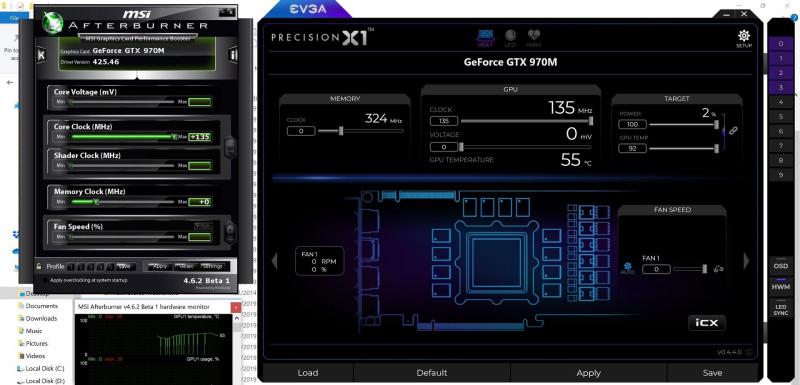Click the fan curve icon beside Fan 1 slider
Screen dimensions: 800x385
(719, 269)
